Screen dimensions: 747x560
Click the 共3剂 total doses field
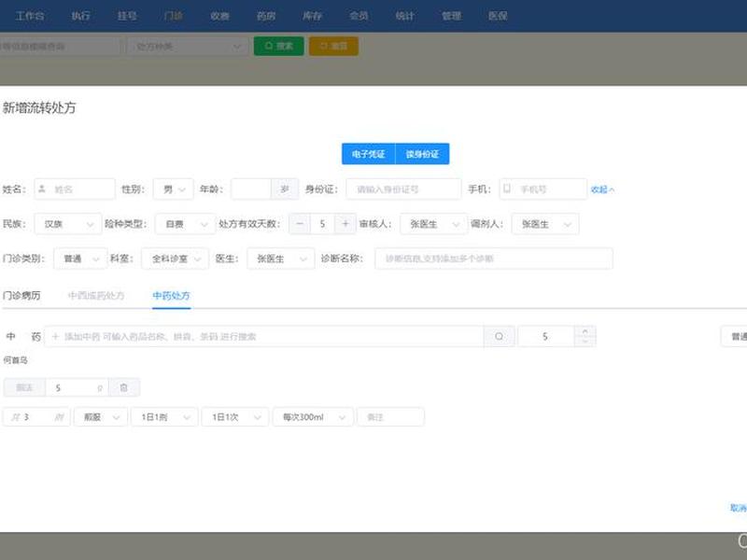[x=36, y=417]
